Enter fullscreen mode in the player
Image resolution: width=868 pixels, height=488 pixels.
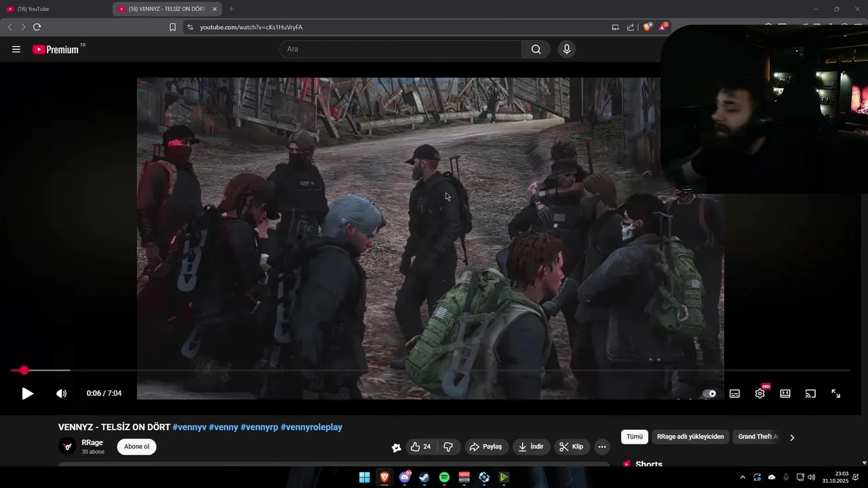point(836,394)
